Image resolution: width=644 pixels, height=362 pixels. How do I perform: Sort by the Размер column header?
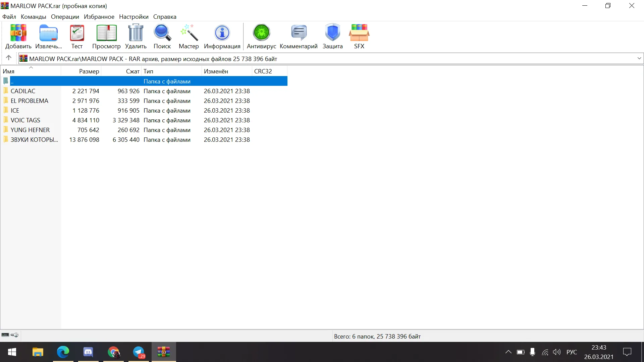81,71
